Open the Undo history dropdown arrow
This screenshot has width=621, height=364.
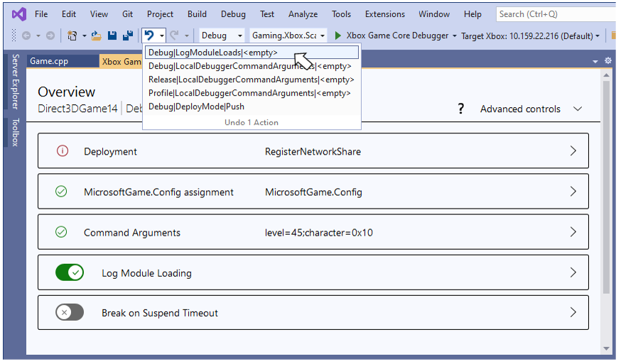[161, 36]
